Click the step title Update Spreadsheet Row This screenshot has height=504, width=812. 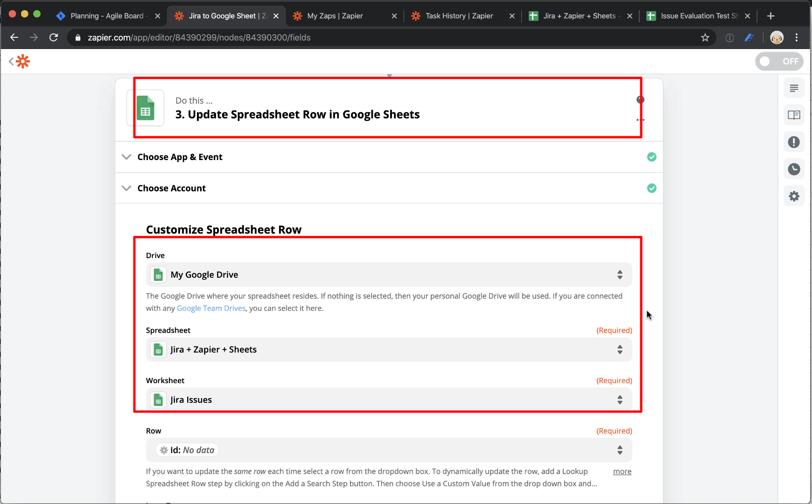tap(297, 114)
